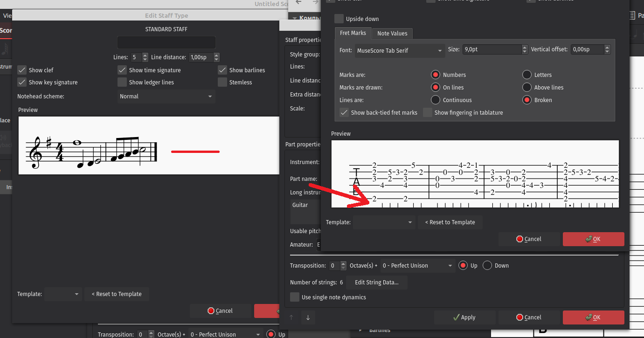Open Template dropdown in tablature dialog

384,222
